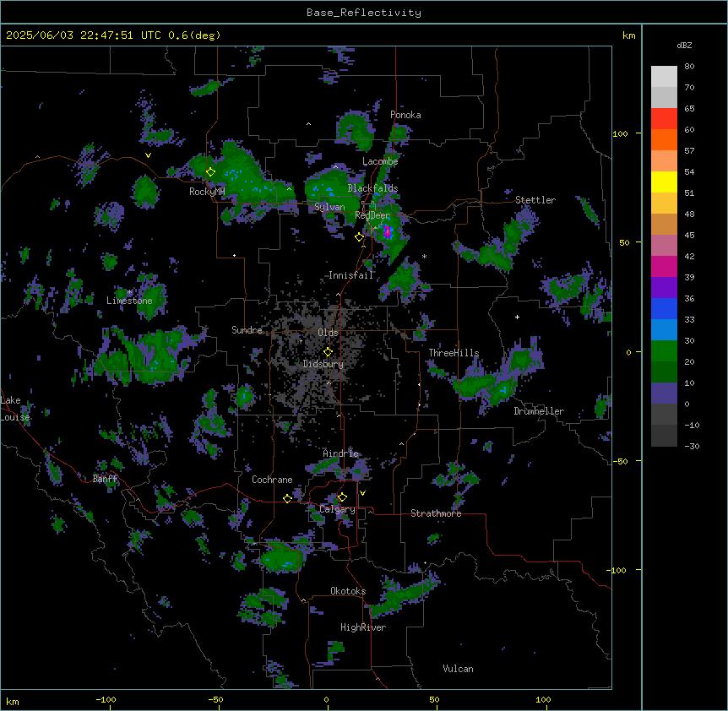Click the Banff map label

coord(105,479)
